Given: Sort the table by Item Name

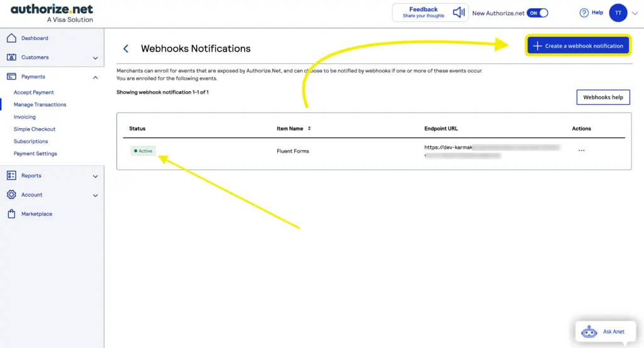Looking at the screenshot, I should (309, 128).
